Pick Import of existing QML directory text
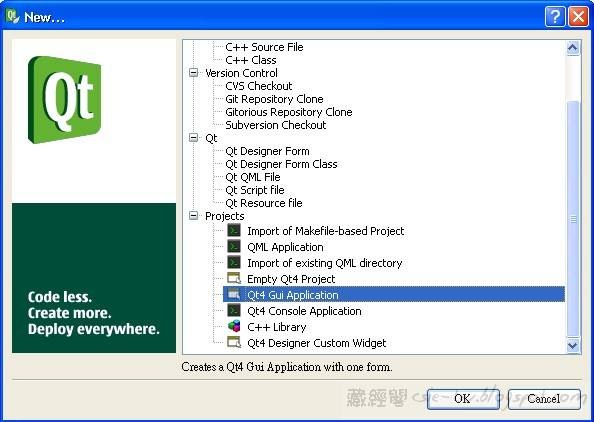 [x=325, y=263]
